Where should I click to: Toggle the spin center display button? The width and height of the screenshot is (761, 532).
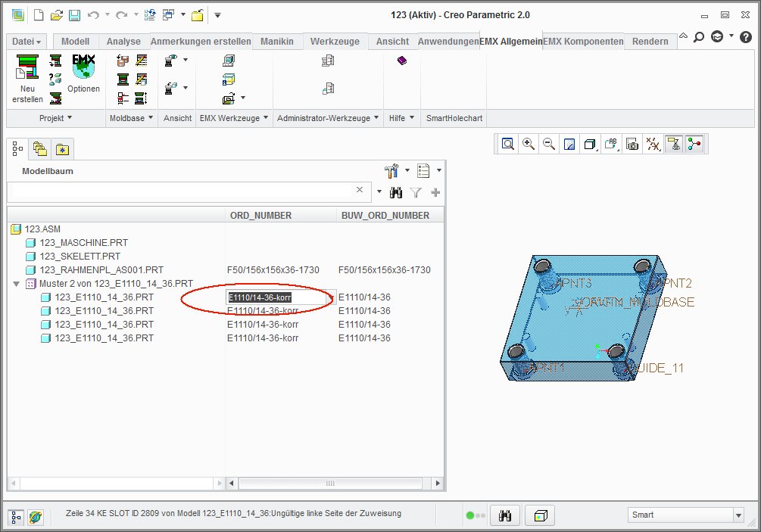click(694, 144)
